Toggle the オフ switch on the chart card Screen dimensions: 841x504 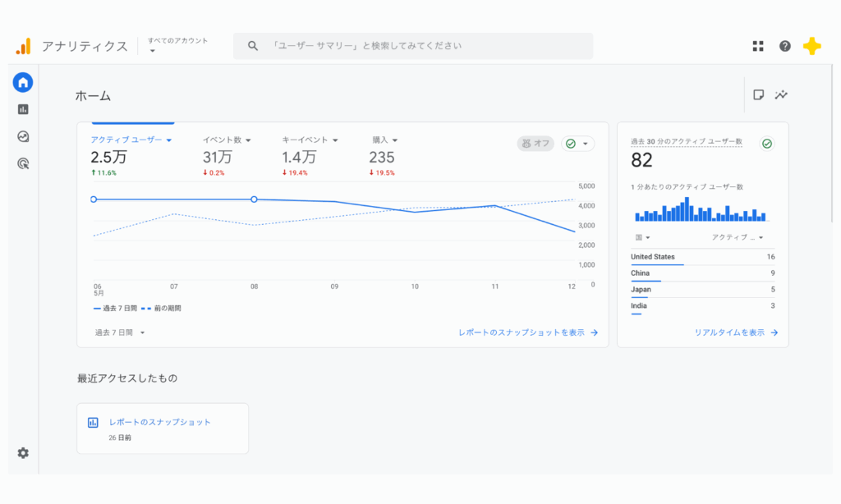tap(535, 144)
